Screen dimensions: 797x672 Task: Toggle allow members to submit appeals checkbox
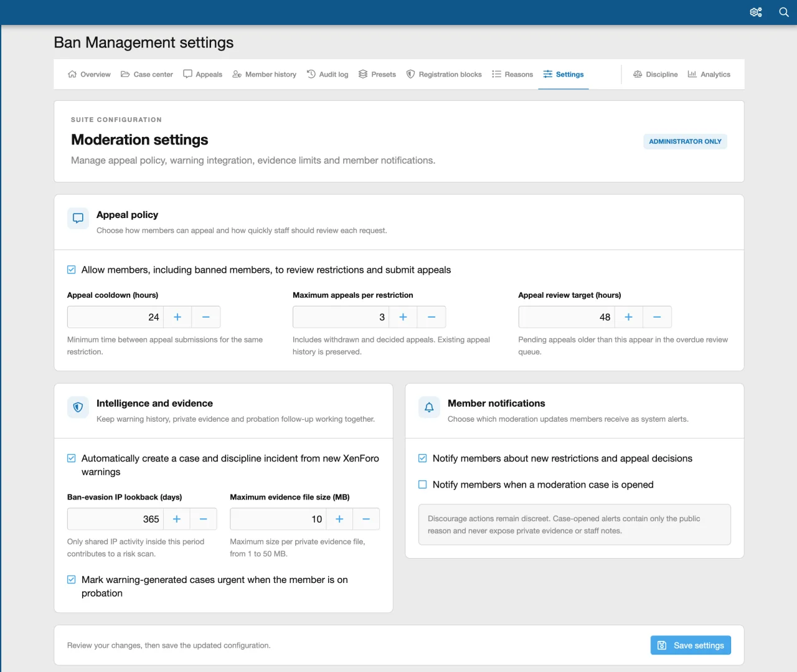click(x=72, y=270)
